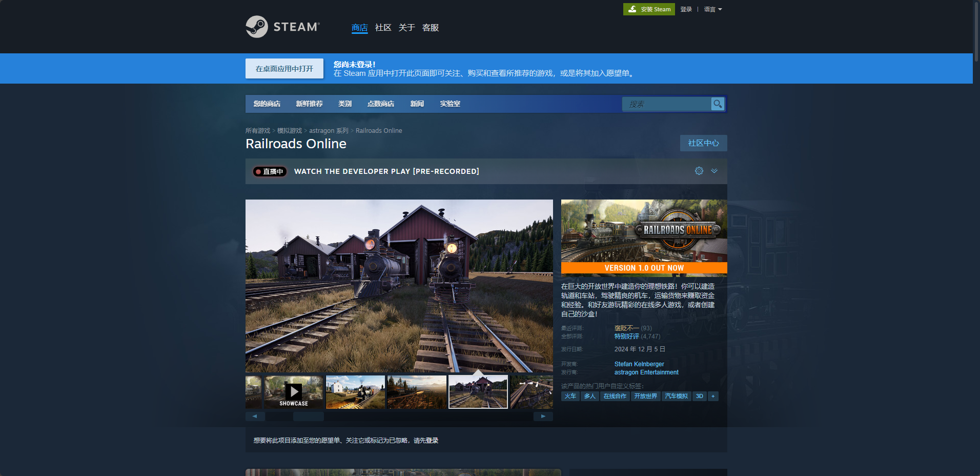Open the 实验室 labs tab

tap(450, 104)
